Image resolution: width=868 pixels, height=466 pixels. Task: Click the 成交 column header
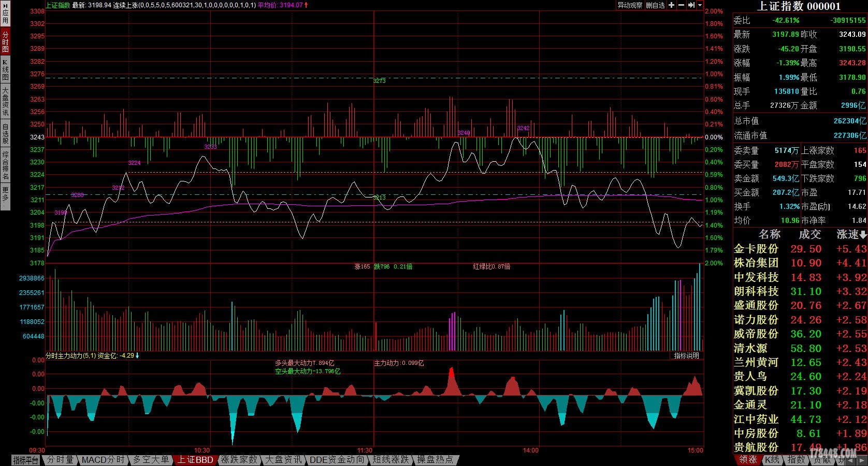(809, 234)
